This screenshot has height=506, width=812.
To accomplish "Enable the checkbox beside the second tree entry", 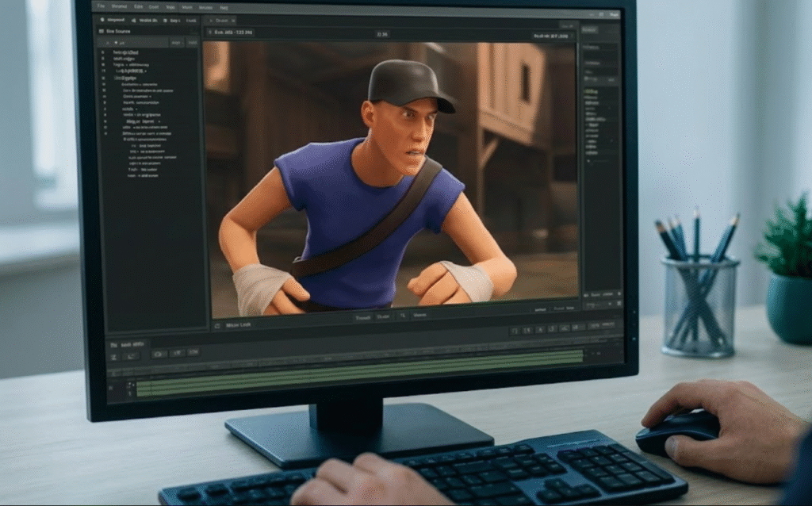I will [102, 58].
